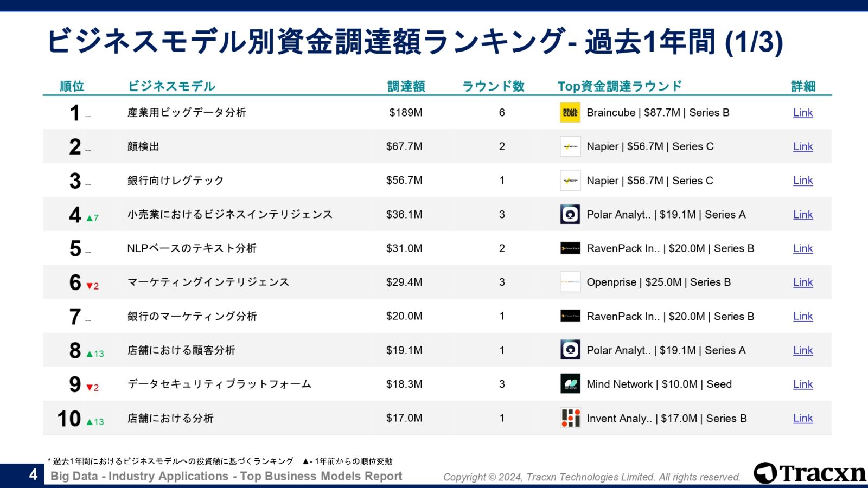Click green up-7 rank change indicator

pyautogui.click(x=92, y=218)
